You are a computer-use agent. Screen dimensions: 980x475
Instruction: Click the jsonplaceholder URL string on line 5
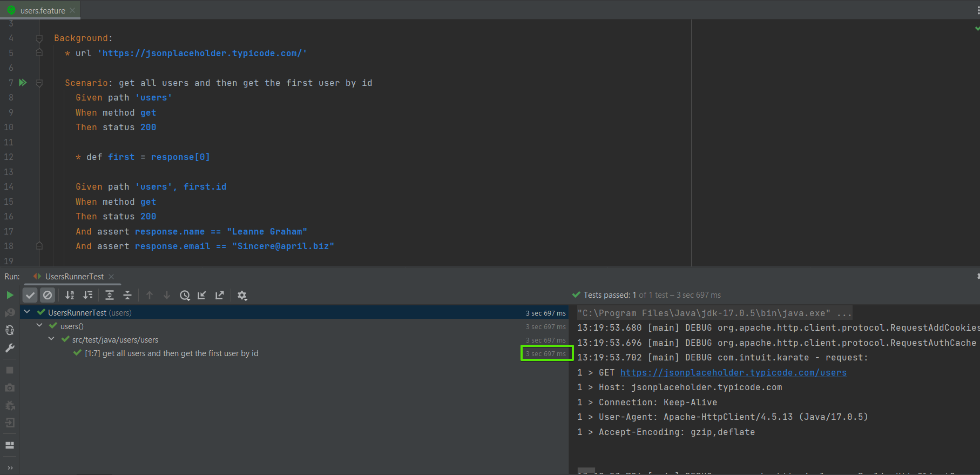tap(202, 53)
